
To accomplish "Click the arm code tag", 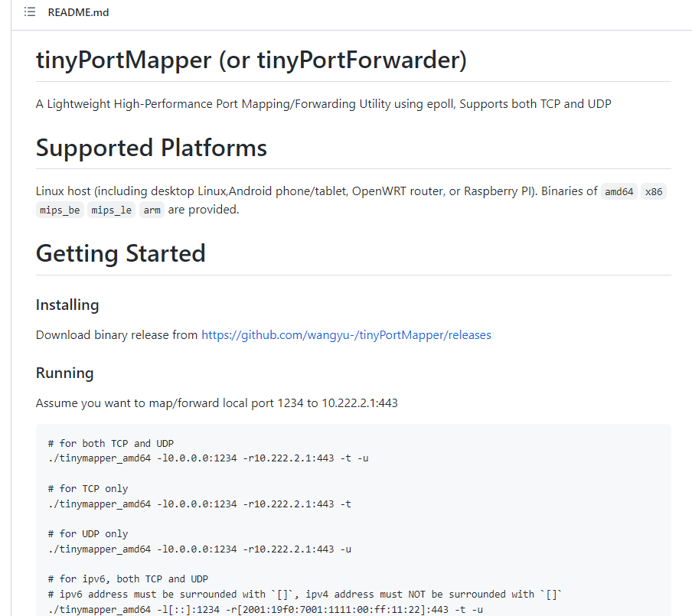I will [152, 210].
